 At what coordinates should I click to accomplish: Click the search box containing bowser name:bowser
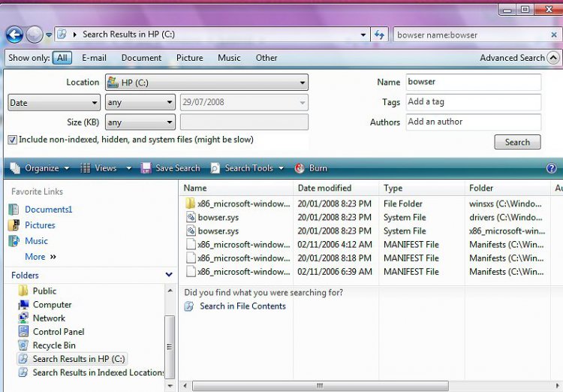click(472, 35)
